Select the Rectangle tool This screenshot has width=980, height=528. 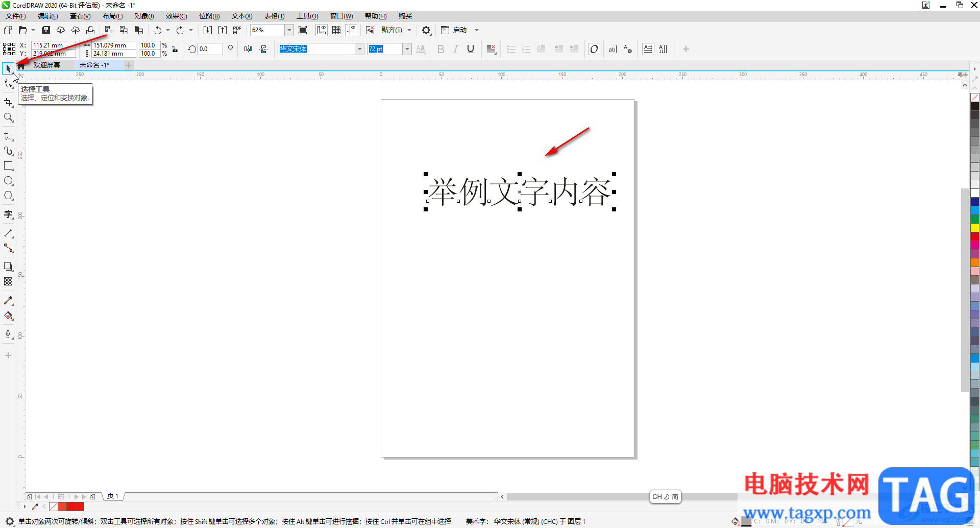[8, 166]
